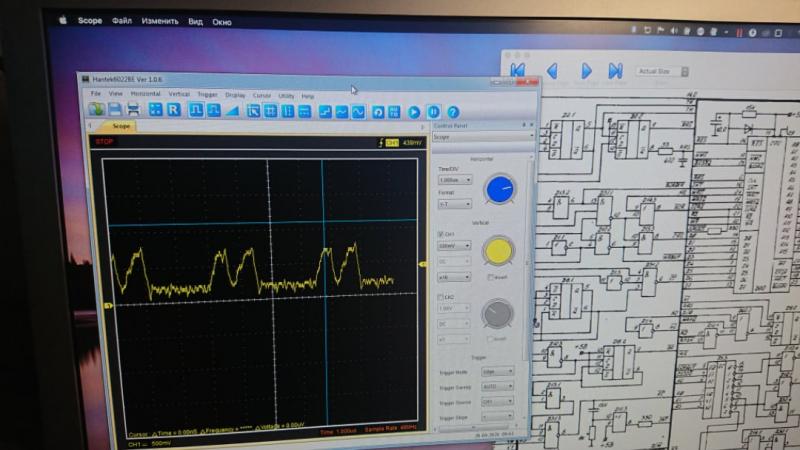The height and width of the screenshot is (450, 800).
Task: Click the Save floppy disk toolbar icon
Action: coord(114,110)
